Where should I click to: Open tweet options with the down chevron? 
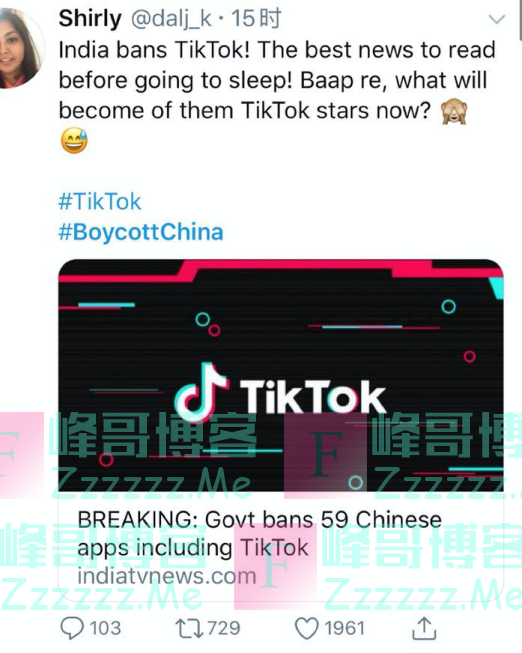point(497,19)
